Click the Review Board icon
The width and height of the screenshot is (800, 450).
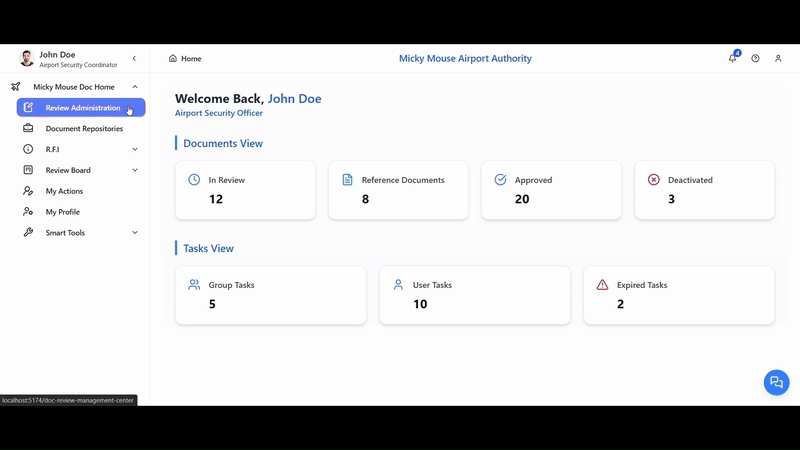tap(28, 170)
